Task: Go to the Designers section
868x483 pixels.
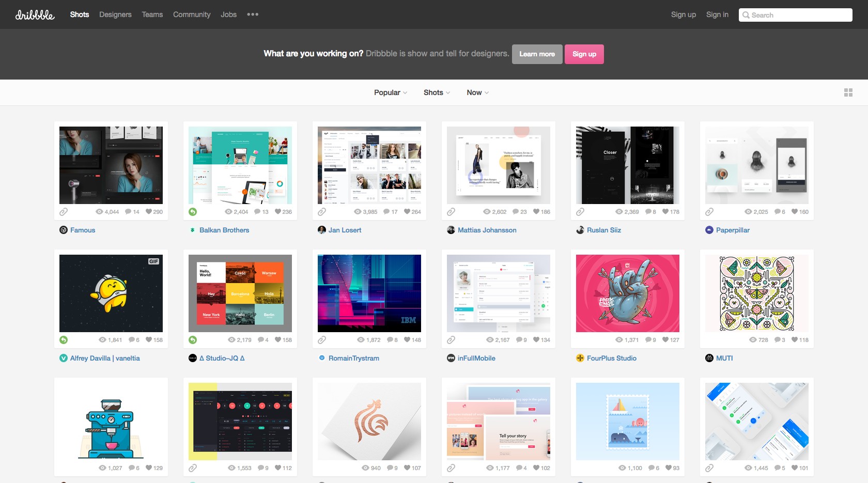Action: [x=115, y=14]
